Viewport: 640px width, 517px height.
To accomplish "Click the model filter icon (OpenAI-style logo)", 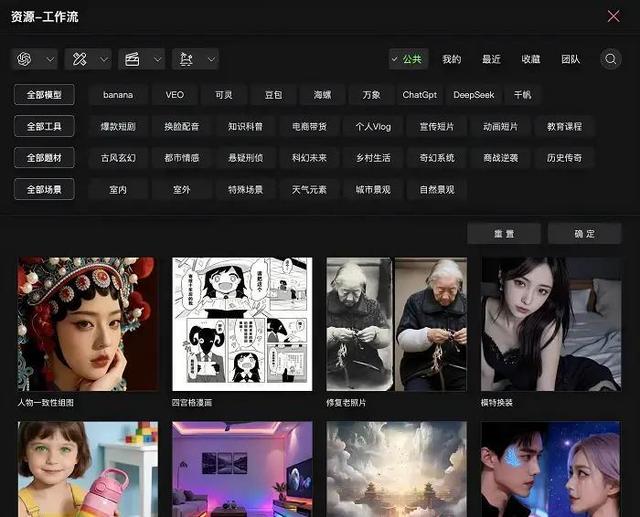I will click(24, 60).
